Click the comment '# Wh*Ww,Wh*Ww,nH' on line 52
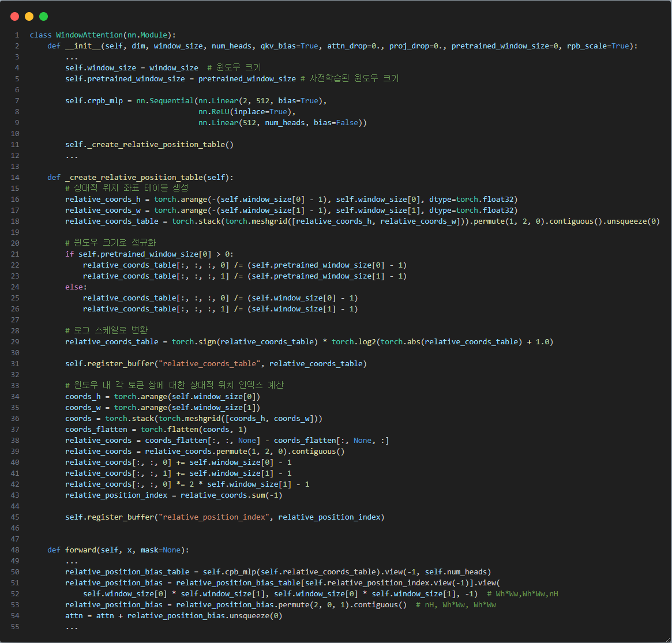672x643 pixels. click(523, 594)
